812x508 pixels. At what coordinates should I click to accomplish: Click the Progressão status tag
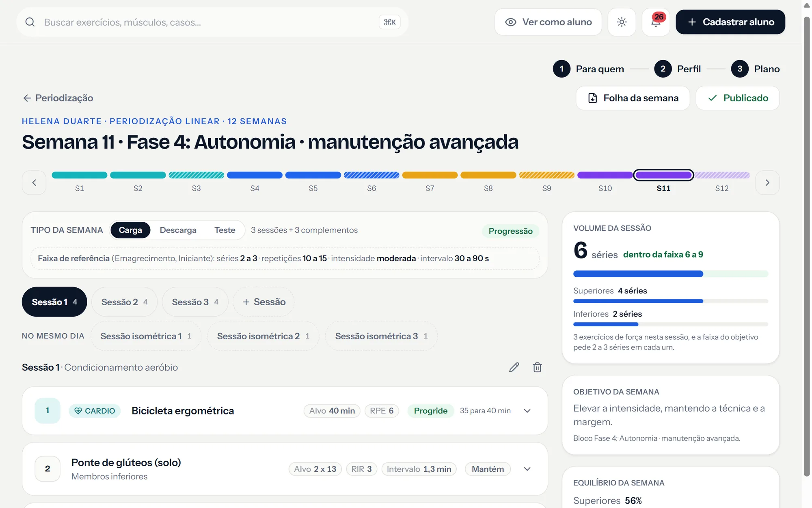pos(510,231)
